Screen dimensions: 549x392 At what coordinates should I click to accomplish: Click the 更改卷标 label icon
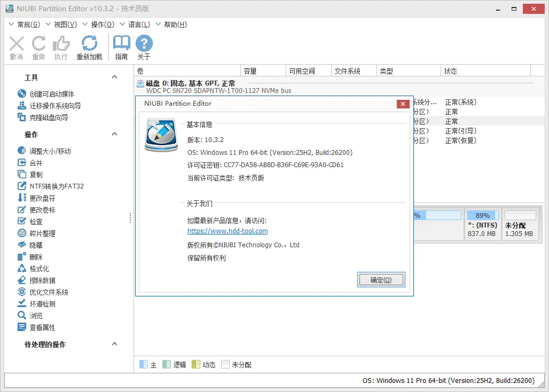(22, 210)
